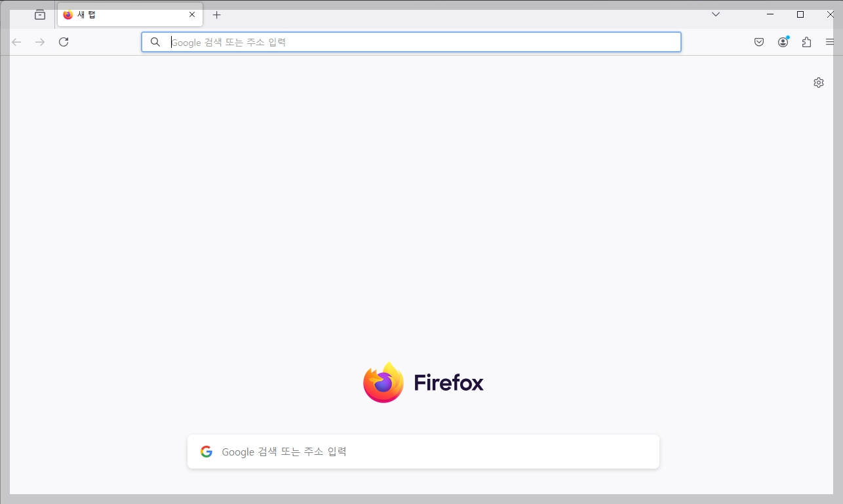Click the magnifier icon in address bar
Screen dimensions: 843x504
pyautogui.click(x=155, y=42)
